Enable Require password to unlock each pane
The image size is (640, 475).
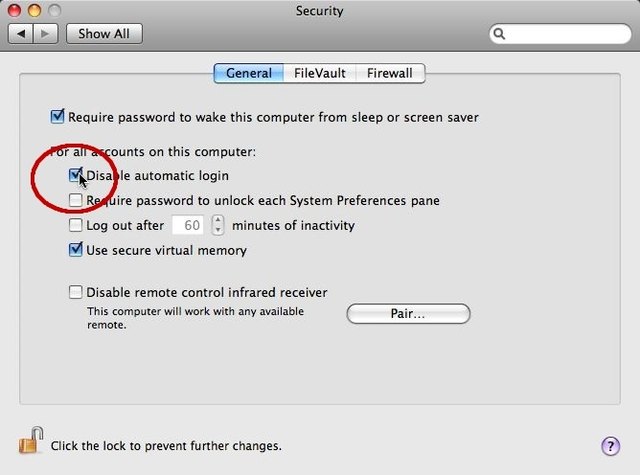(76, 200)
